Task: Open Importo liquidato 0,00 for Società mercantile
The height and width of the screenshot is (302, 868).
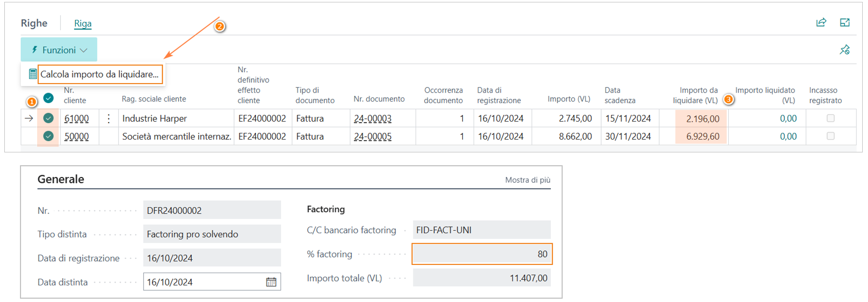Action: click(x=788, y=136)
